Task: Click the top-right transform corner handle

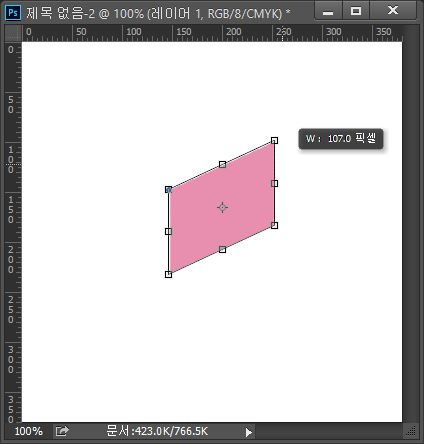Action: pyautogui.click(x=274, y=140)
